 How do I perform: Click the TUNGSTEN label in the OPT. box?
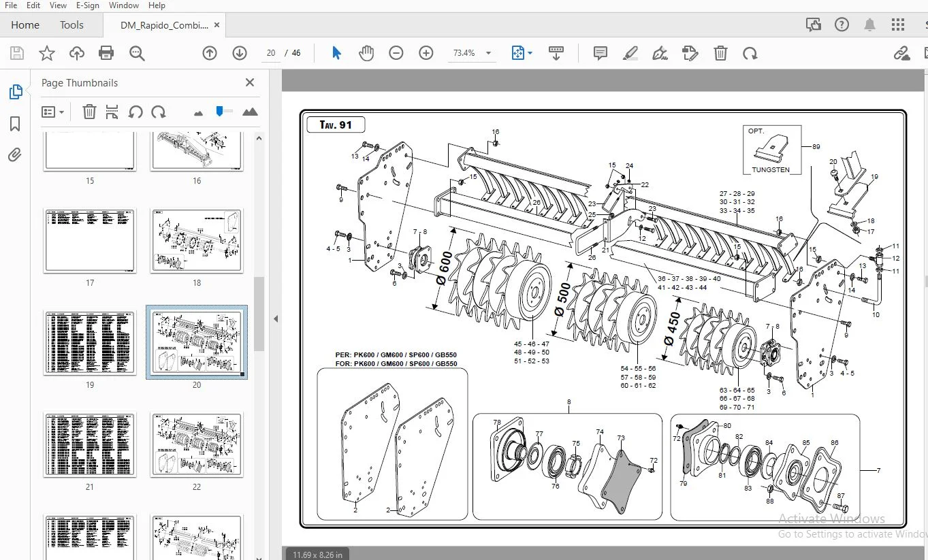771,169
